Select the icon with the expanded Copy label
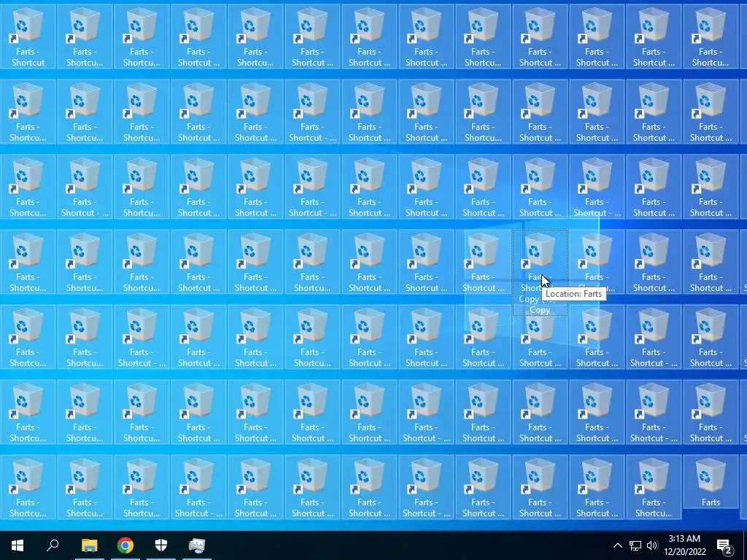 click(x=540, y=273)
